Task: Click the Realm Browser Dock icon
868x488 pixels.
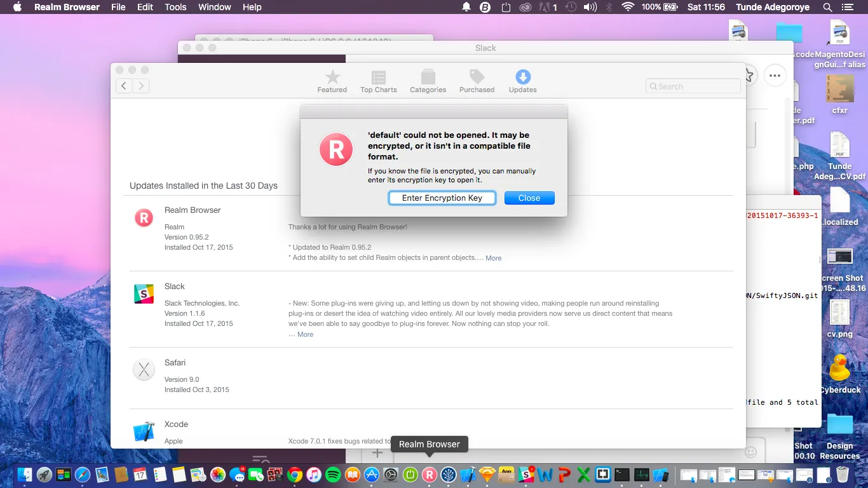Action: click(430, 474)
